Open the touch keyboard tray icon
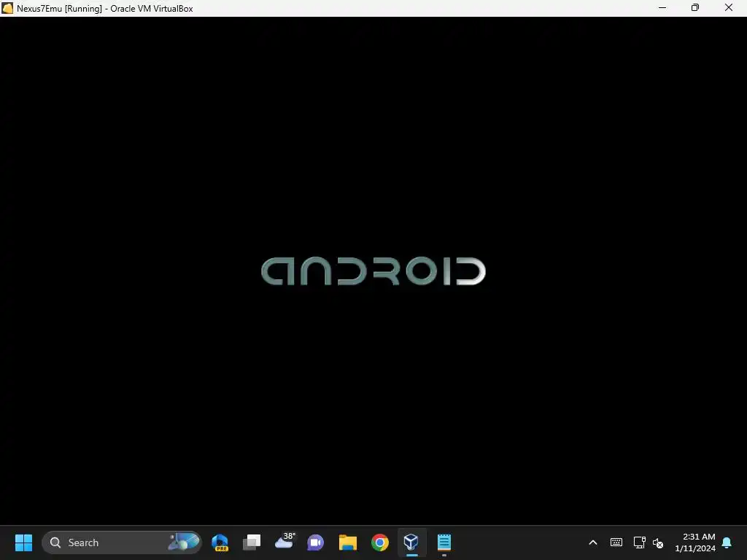Image resolution: width=747 pixels, height=560 pixels. [616, 542]
